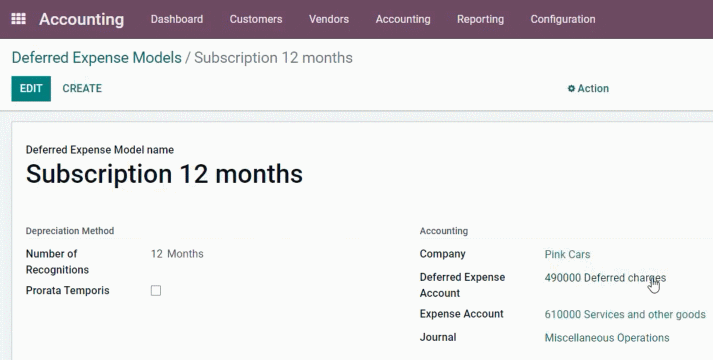
Task: Open the Miscellaneous Operations journal link
Action: (x=607, y=338)
